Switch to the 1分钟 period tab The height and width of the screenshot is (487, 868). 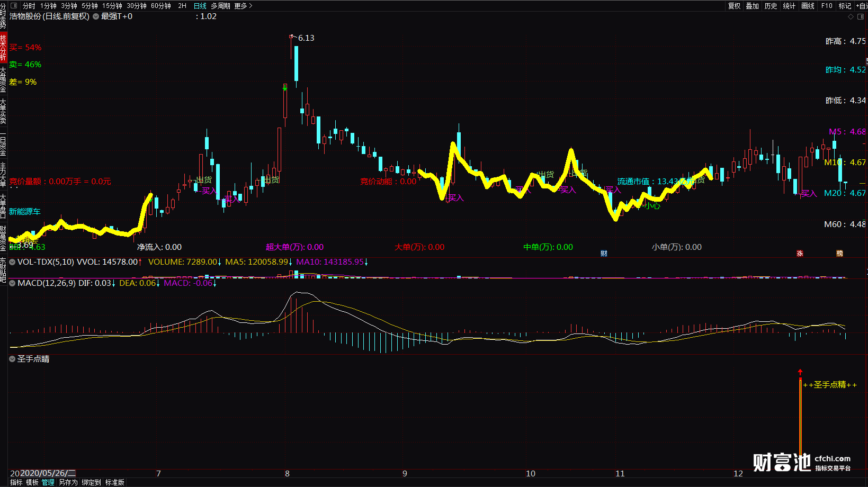[x=48, y=6]
